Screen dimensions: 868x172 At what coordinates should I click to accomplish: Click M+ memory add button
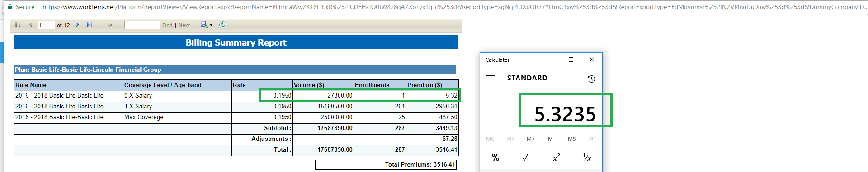[531, 139]
